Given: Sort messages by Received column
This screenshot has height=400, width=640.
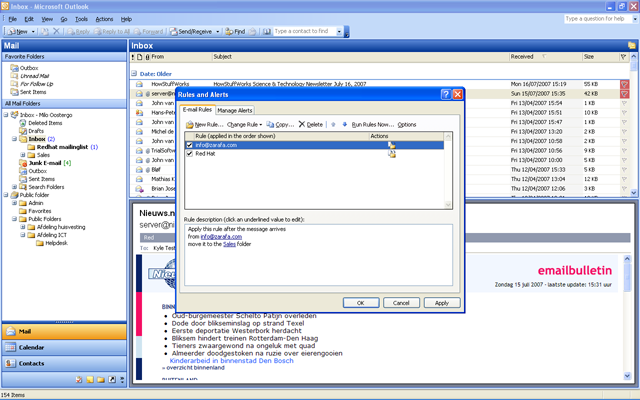Looking at the screenshot, I should [x=546, y=57].
